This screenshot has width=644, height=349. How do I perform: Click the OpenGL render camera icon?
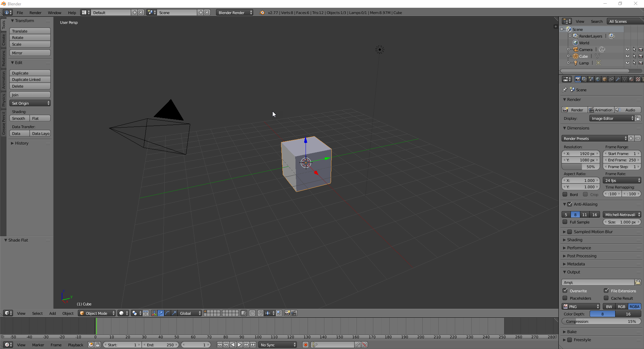point(287,313)
